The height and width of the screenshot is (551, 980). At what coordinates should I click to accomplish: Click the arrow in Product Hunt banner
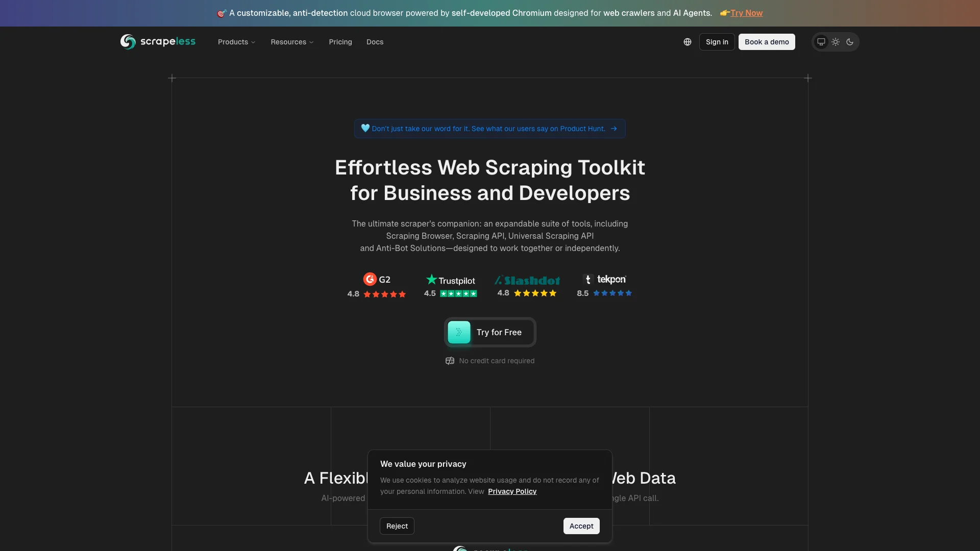click(x=614, y=129)
